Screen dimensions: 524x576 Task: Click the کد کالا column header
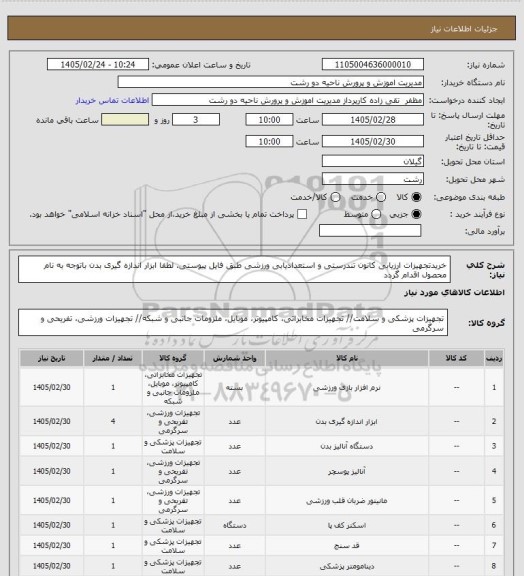tap(456, 359)
